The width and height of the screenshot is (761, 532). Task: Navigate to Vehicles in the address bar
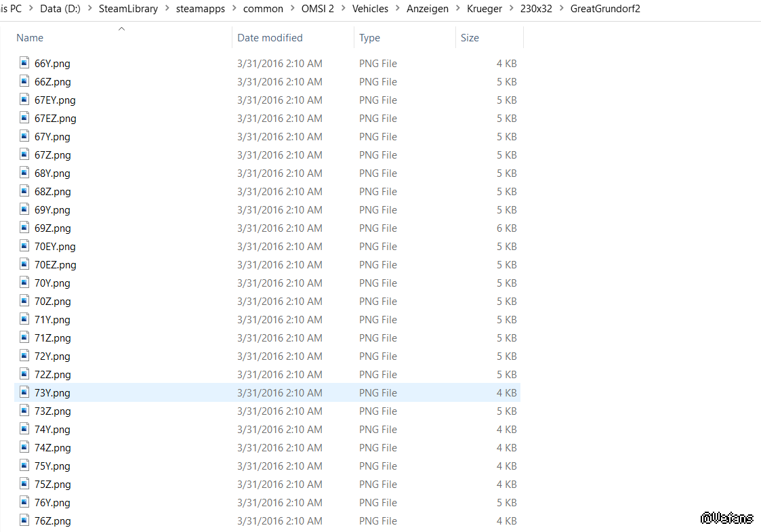click(x=370, y=9)
